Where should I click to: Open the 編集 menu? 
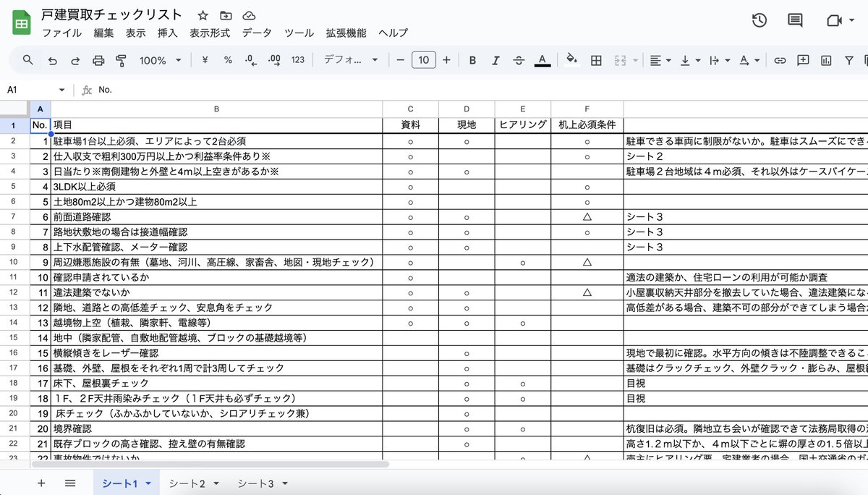click(x=103, y=33)
